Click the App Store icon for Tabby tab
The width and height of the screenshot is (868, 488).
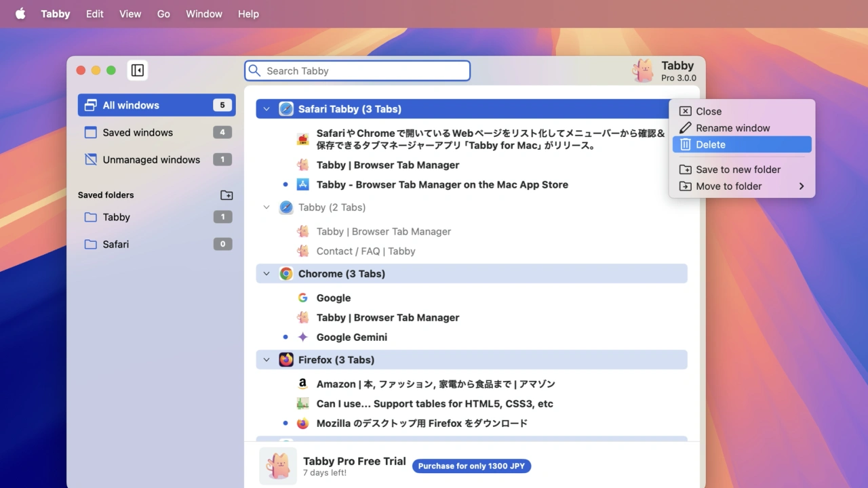tap(303, 185)
